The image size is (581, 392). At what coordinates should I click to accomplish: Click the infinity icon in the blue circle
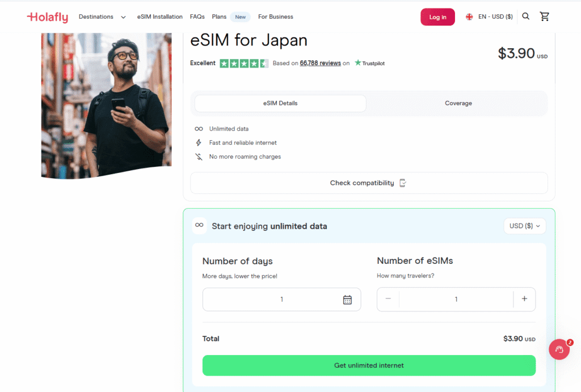199,226
